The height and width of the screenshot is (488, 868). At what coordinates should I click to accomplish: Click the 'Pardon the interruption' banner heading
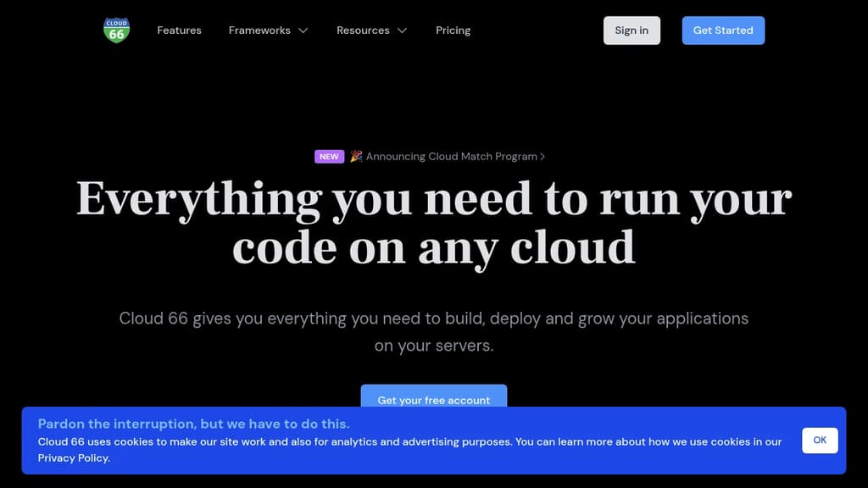(x=194, y=424)
